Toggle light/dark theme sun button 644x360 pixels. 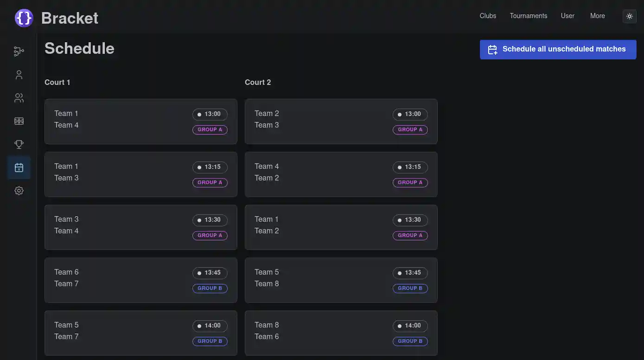(x=629, y=16)
